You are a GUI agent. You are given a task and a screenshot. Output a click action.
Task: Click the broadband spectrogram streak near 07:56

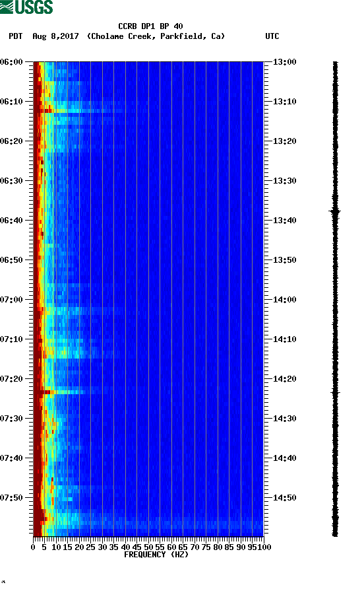click(x=148, y=522)
